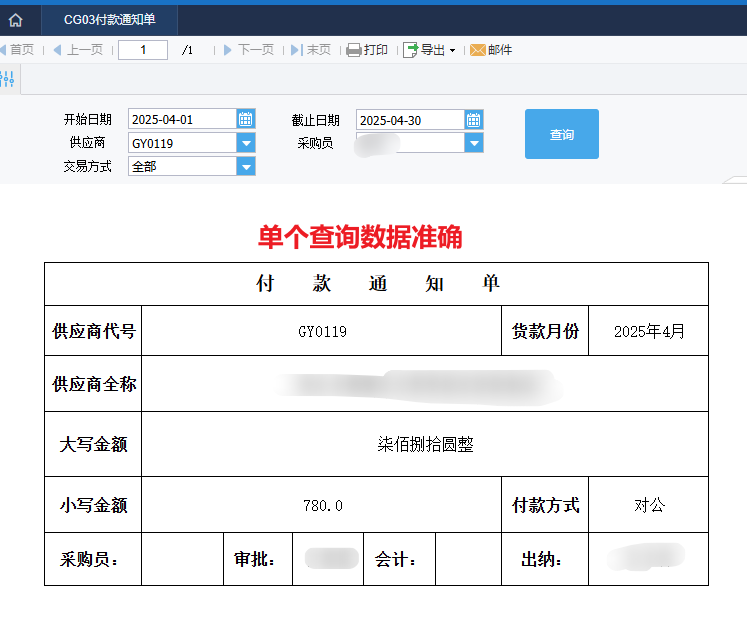Run the query with 查询 button
The width and height of the screenshot is (747, 626).
point(562,134)
